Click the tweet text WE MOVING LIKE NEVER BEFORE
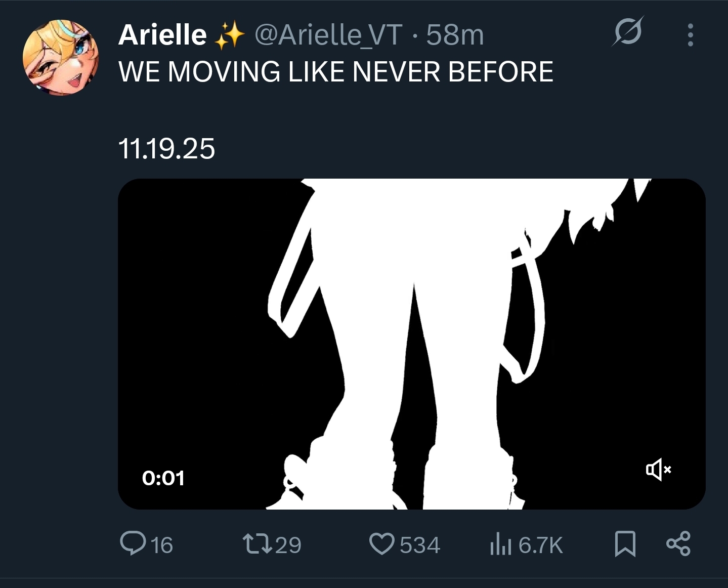 [x=336, y=71]
